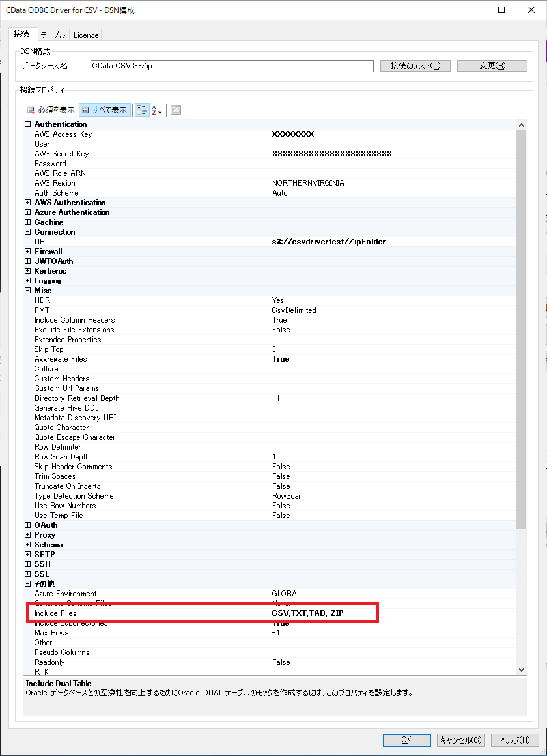Collapse the その他 category

click(28, 584)
